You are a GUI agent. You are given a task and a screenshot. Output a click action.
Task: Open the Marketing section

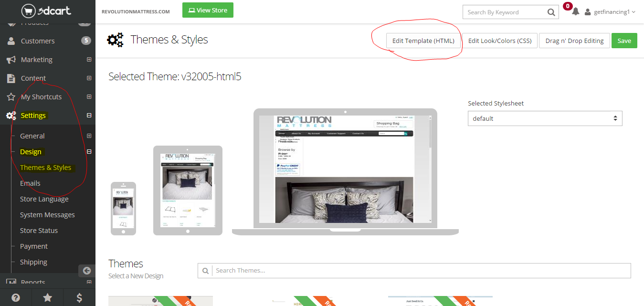click(x=37, y=60)
